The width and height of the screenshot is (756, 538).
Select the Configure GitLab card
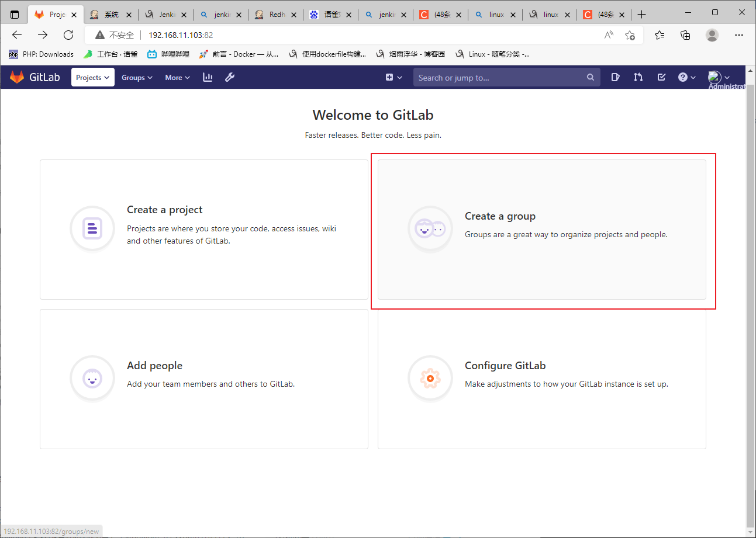click(542, 379)
